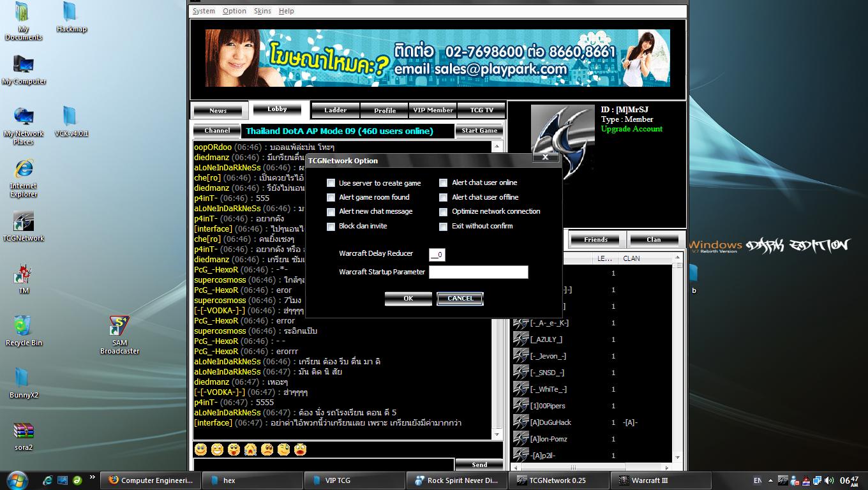Focus the Warcraft Startup Parameter field

coord(479,272)
